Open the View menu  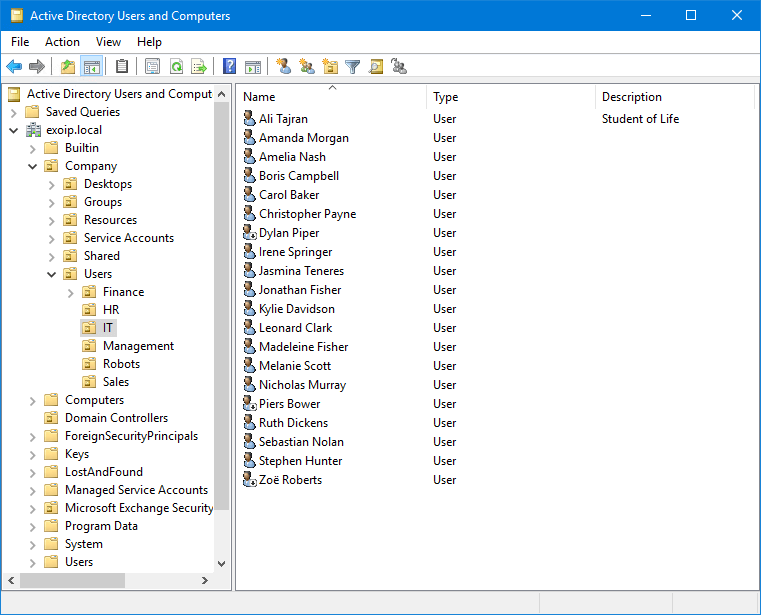[108, 42]
